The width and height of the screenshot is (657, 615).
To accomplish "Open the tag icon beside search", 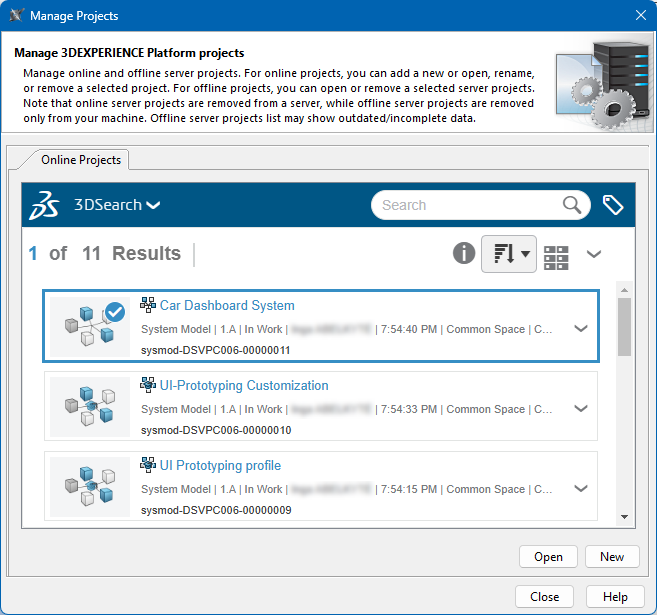I will tap(613, 205).
